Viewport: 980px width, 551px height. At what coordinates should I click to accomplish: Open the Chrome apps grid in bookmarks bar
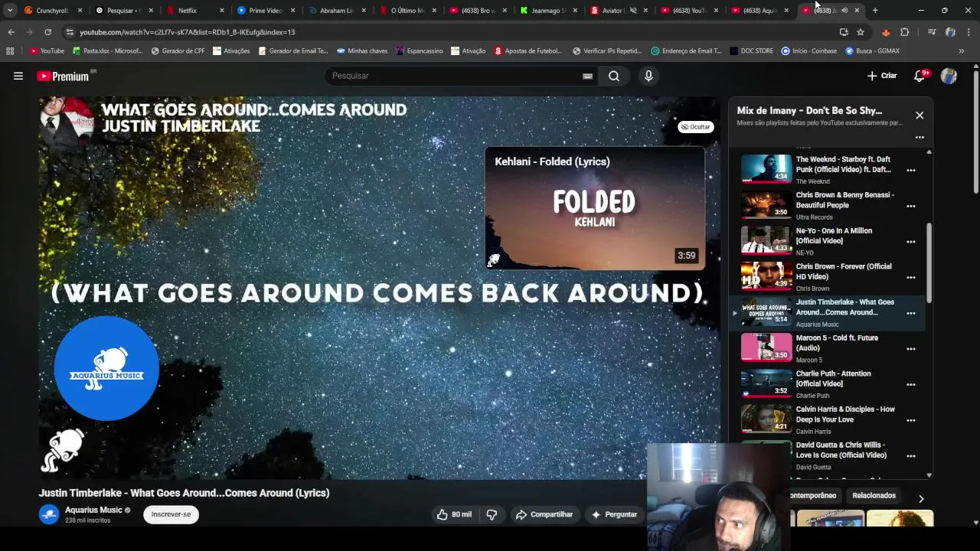pyautogui.click(x=10, y=51)
